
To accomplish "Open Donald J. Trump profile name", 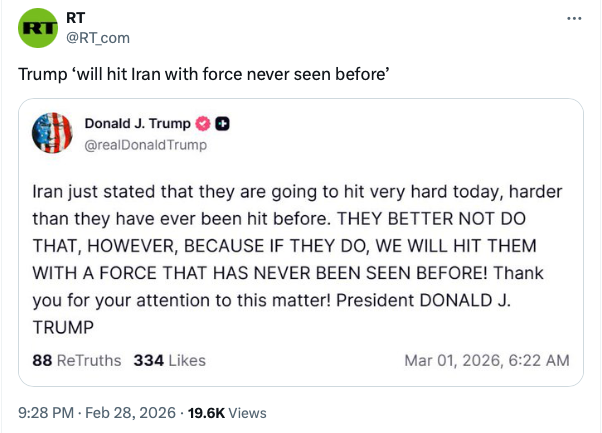I will [x=136, y=124].
